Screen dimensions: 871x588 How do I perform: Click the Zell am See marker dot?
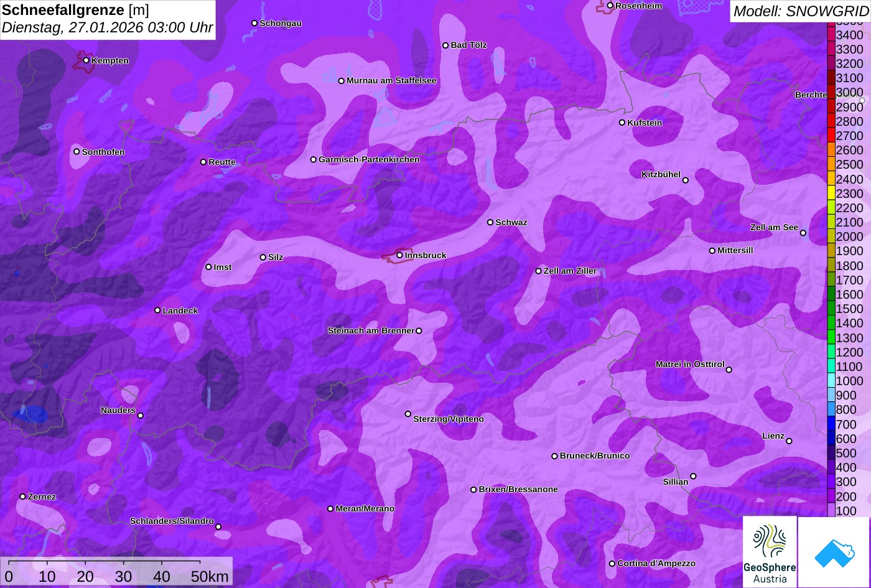click(x=803, y=233)
